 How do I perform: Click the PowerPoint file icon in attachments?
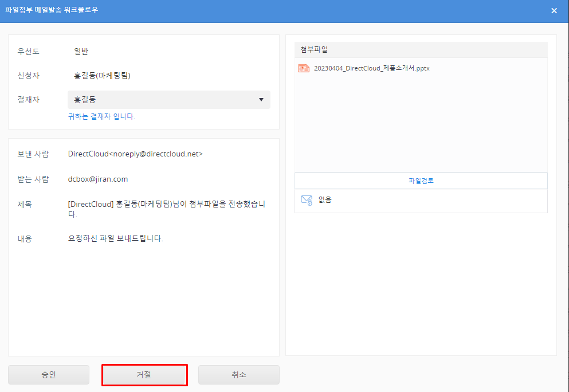pos(304,68)
